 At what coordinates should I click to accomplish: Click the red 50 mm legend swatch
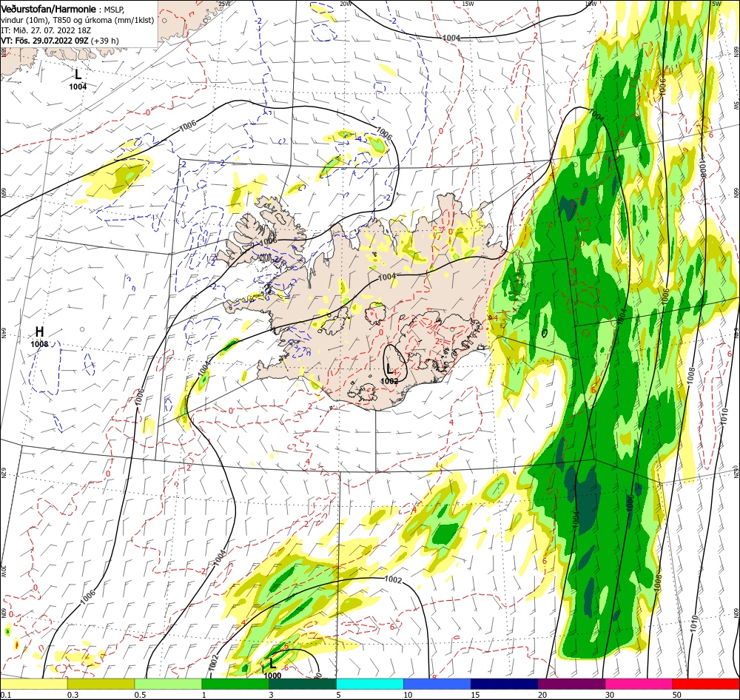point(706,684)
